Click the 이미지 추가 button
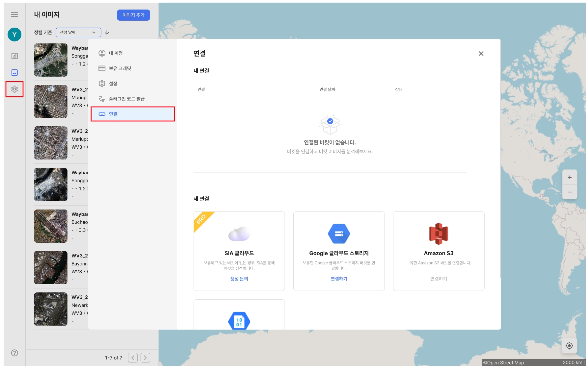The width and height of the screenshot is (588, 369). point(133,15)
